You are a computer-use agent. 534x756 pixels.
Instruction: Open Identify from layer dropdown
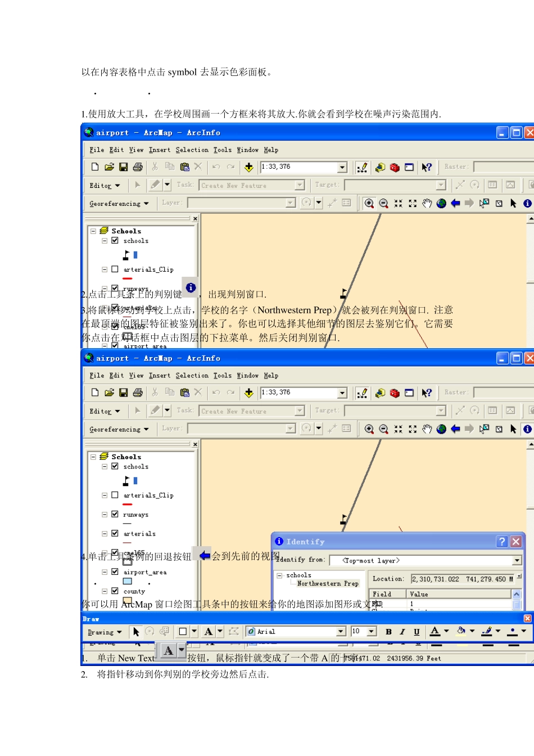coord(517,560)
